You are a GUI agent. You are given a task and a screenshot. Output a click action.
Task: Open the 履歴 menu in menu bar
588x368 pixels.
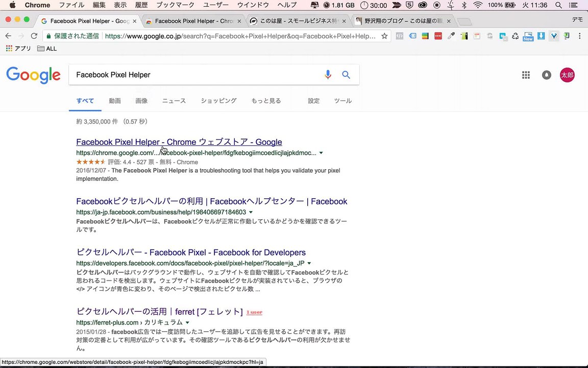pyautogui.click(x=141, y=5)
